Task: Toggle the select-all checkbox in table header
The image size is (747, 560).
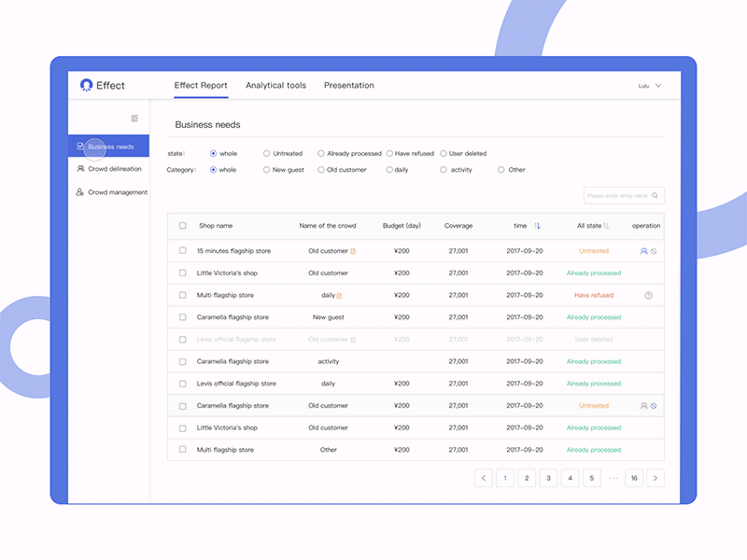Action: [x=181, y=226]
